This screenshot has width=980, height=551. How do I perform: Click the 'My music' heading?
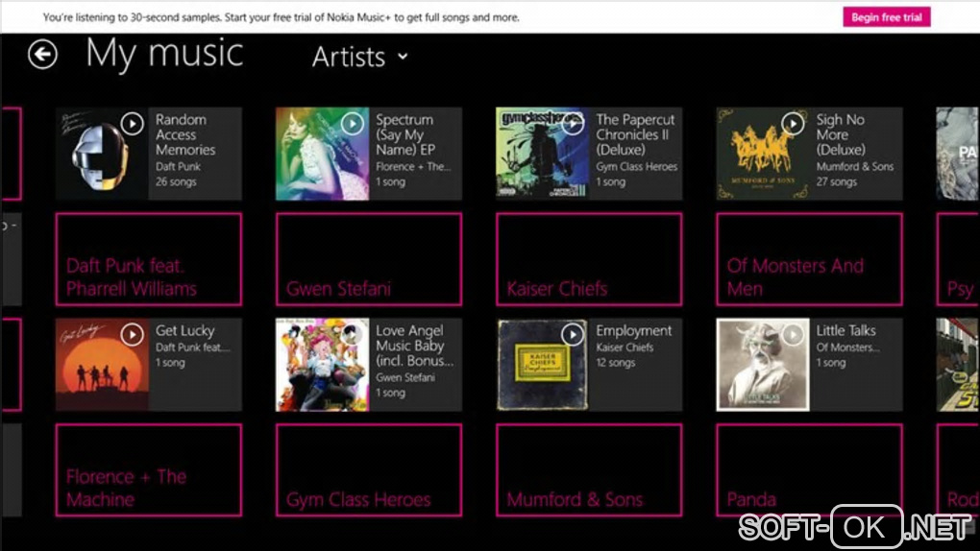coord(164,54)
